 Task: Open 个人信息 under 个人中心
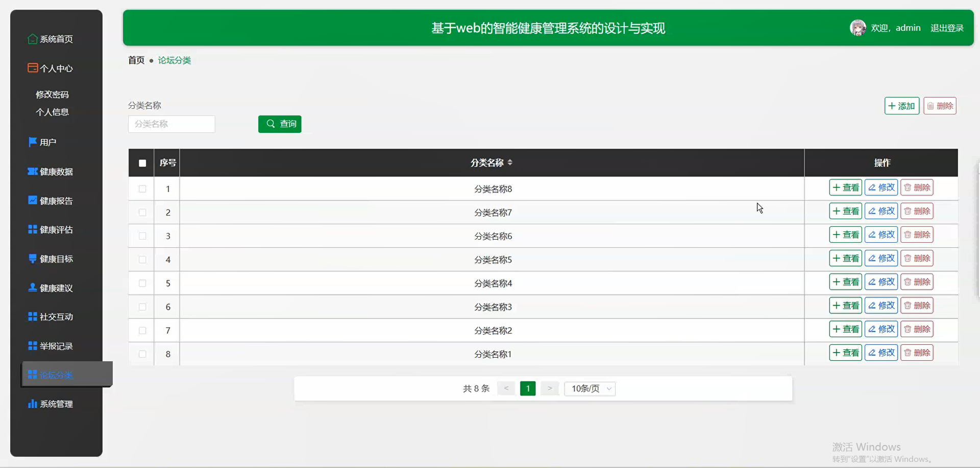click(52, 112)
